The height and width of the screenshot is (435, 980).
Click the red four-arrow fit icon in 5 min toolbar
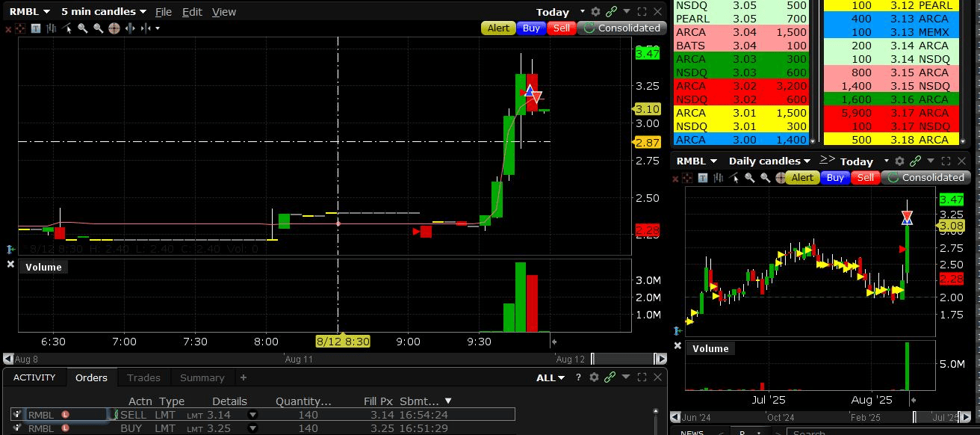tap(20, 28)
